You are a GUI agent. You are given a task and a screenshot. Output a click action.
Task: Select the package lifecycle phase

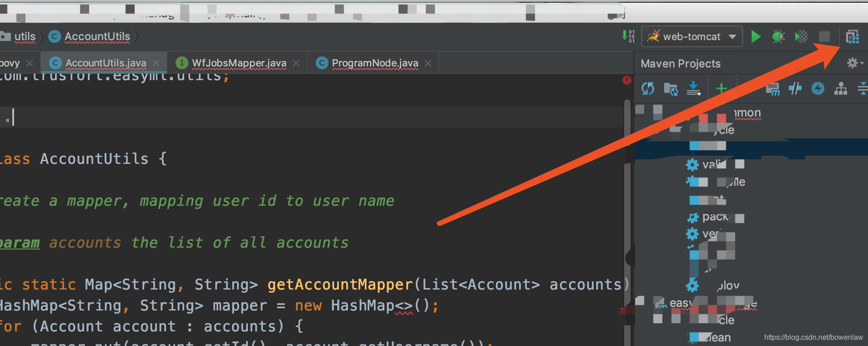pos(715,217)
